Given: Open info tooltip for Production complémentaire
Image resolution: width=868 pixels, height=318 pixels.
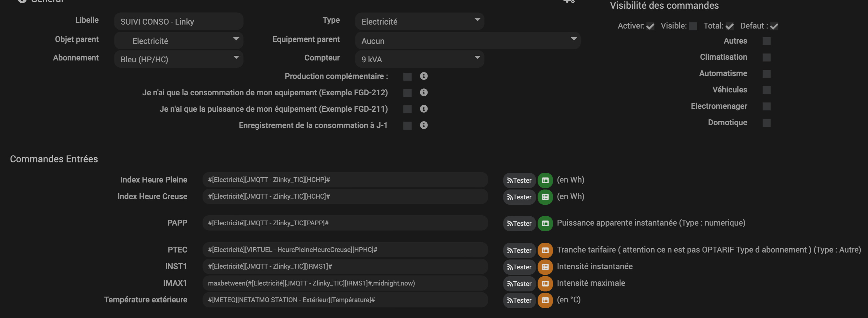Looking at the screenshot, I should pos(423,76).
